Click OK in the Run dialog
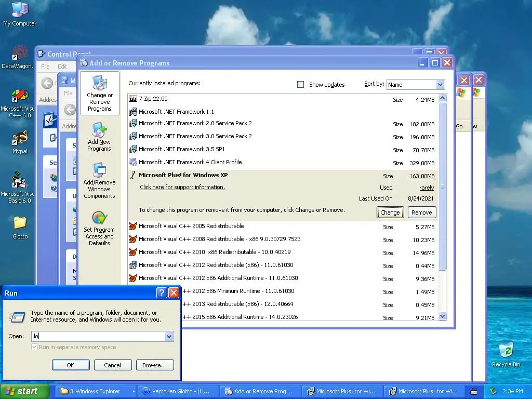This screenshot has height=399, width=532. coord(71,365)
